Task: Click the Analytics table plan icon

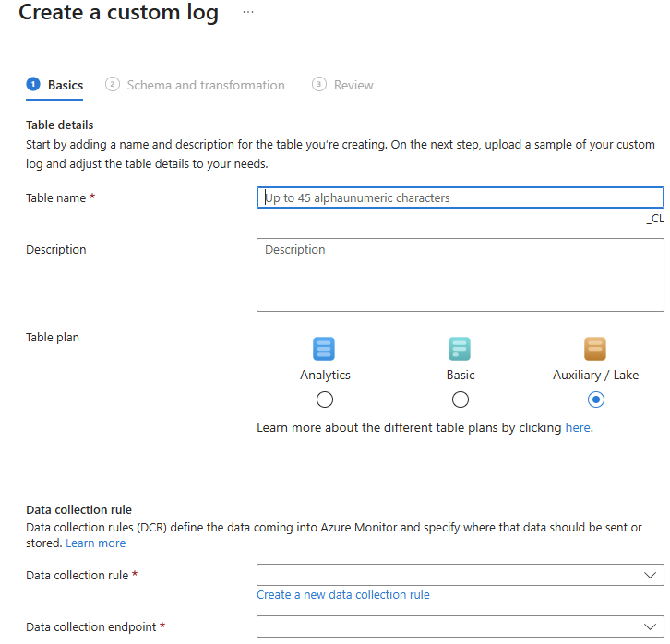Action: tap(325, 349)
